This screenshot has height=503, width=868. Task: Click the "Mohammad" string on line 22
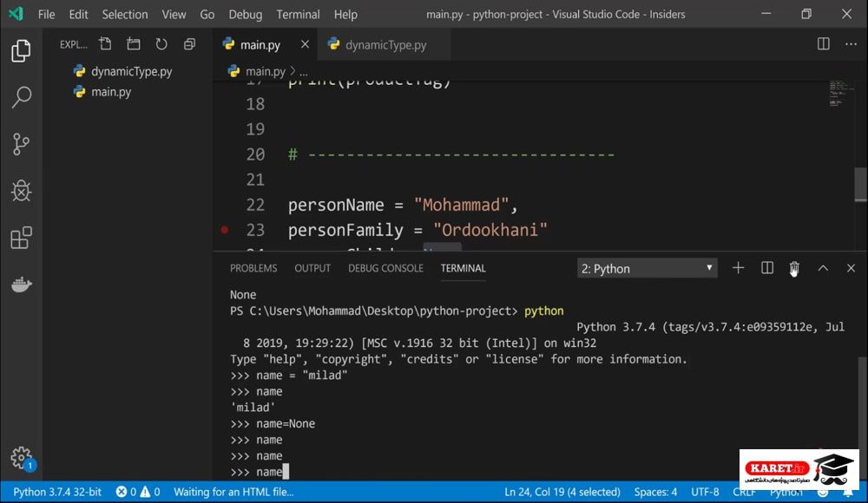click(x=461, y=206)
